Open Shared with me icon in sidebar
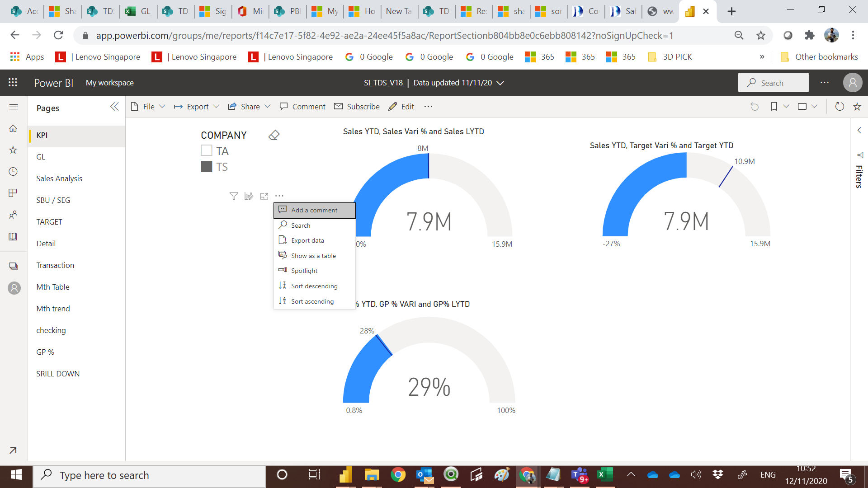The image size is (868, 488). pos(13,215)
